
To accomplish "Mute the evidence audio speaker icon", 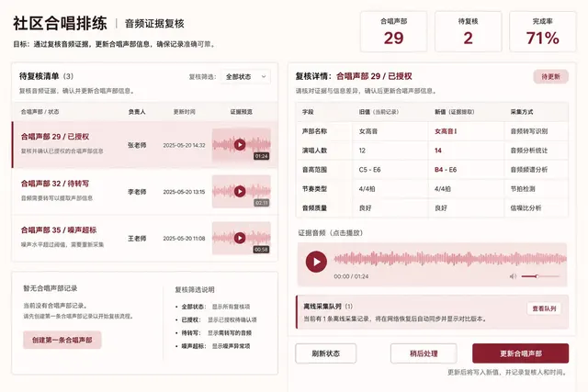I will pyautogui.click(x=513, y=276).
